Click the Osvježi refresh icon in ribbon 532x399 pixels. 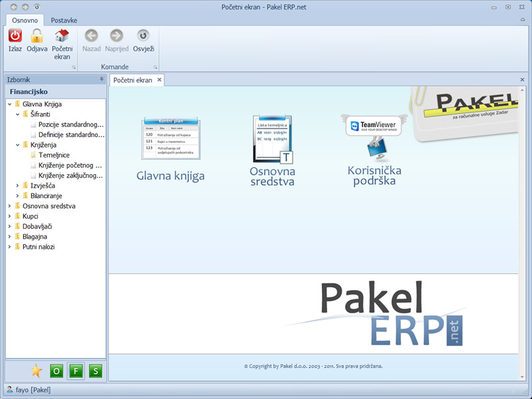[x=143, y=36]
